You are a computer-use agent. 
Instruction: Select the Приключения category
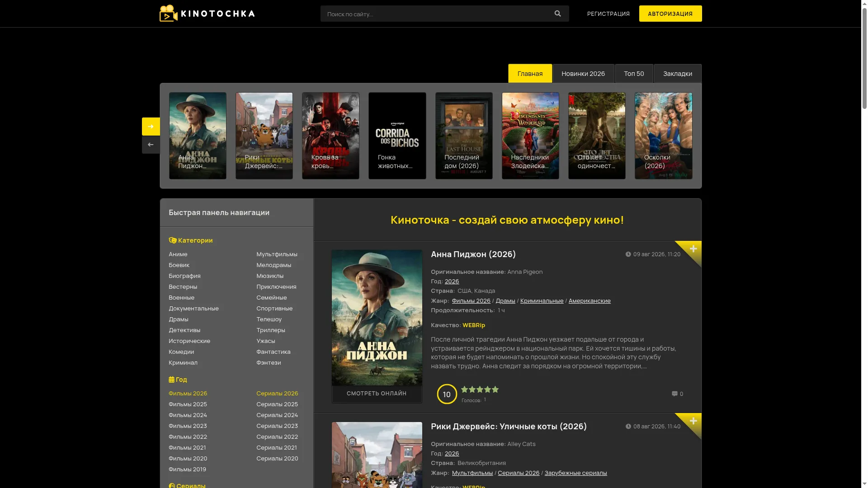[276, 286]
